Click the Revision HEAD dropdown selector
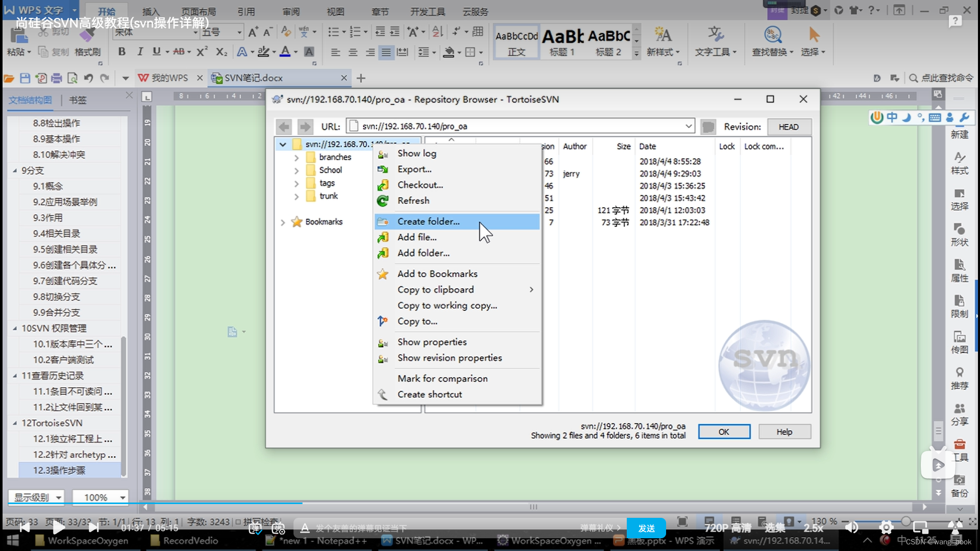 click(x=788, y=127)
